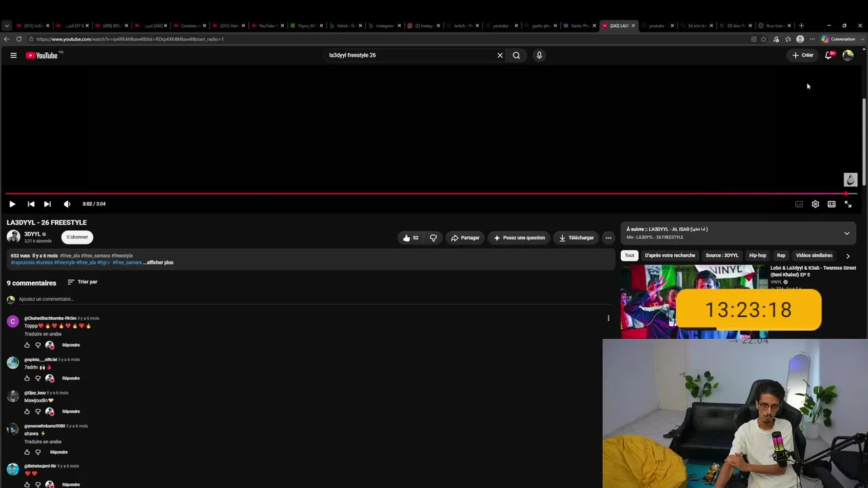Reply to the spinta__officiel comment
Screen dimensions: 868x488
pos(71,378)
